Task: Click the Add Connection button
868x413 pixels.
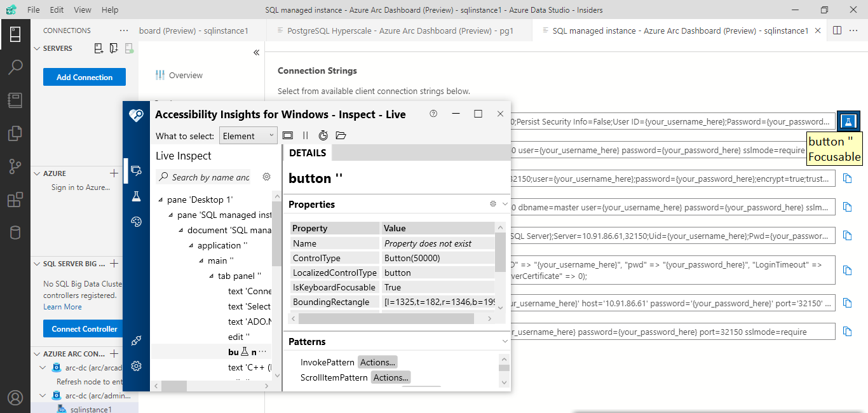Action: pos(84,76)
